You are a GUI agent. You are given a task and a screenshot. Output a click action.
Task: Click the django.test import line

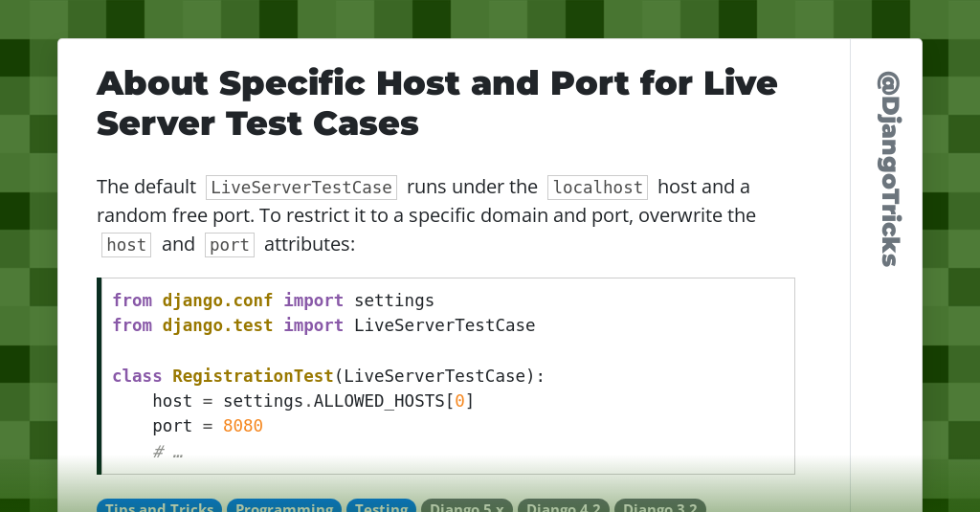click(323, 325)
